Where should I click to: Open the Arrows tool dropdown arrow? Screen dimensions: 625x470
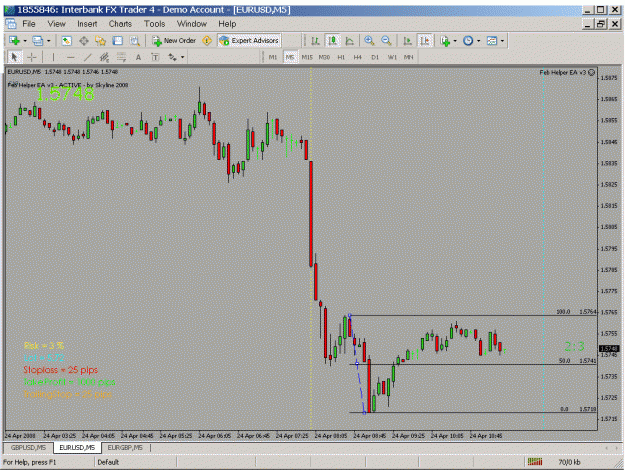tap(183, 57)
